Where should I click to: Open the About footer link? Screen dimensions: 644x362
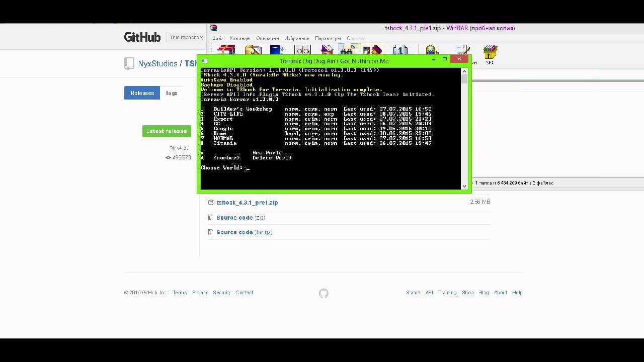501,293
